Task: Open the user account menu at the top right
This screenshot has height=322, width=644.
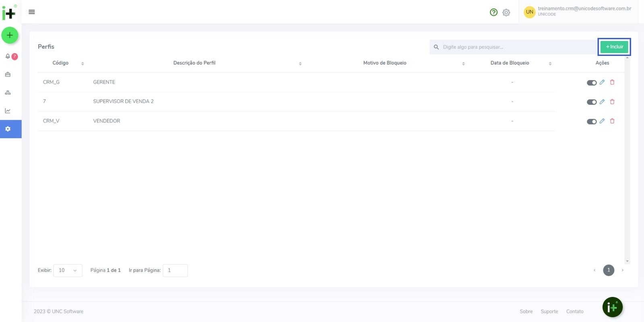Action: tap(578, 12)
